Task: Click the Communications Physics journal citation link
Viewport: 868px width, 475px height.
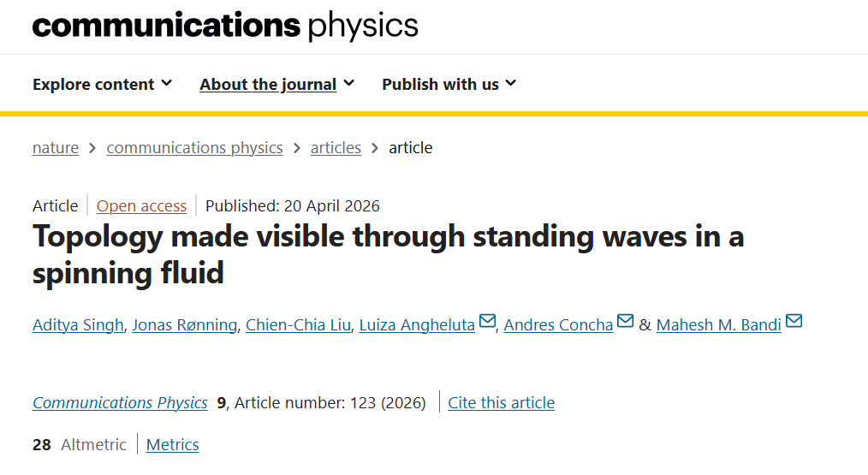Action: point(120,402)
